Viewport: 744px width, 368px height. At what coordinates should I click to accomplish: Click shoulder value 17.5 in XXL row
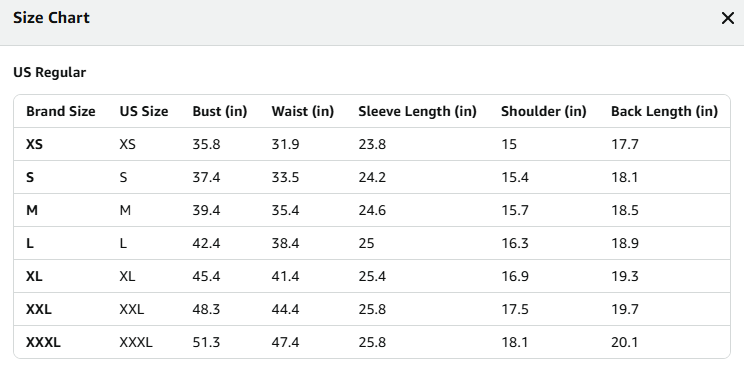(515, 309)
